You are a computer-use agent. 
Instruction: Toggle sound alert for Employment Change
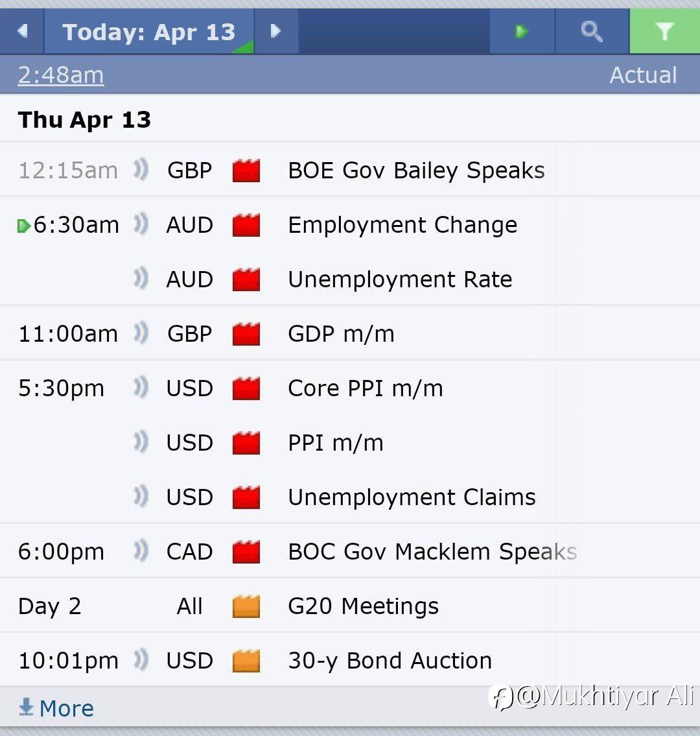pyautogui.click(x=141, y=225)
